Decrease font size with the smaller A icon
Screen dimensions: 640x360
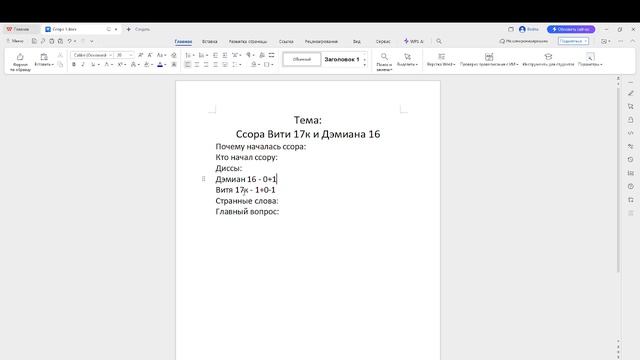(150, 55)
